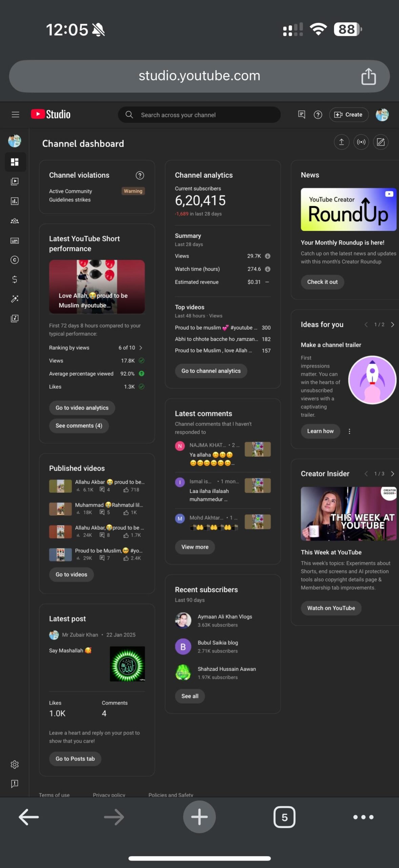Click Go to Posts tab
The height and width of the screenshot is (868, 399).
(x=75, y=758)
